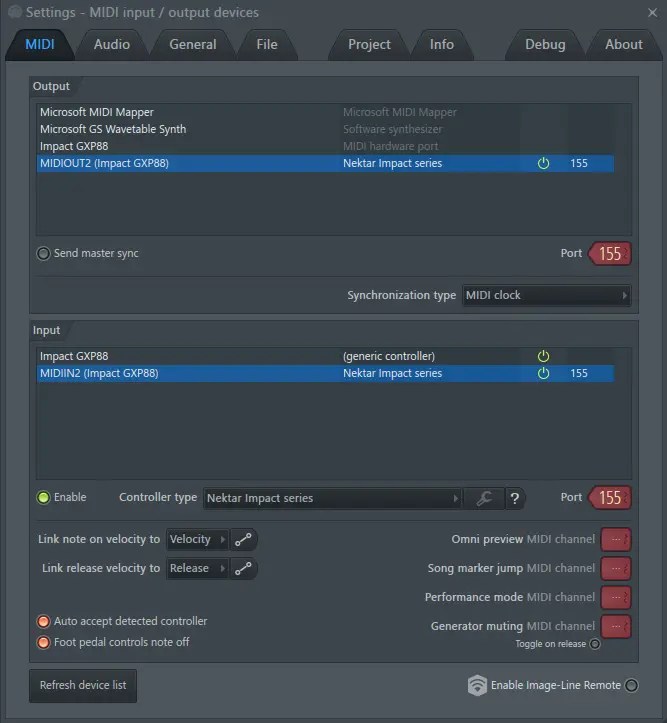Open the Info tab
667x723 pixels.
click(x=442, y=44)
